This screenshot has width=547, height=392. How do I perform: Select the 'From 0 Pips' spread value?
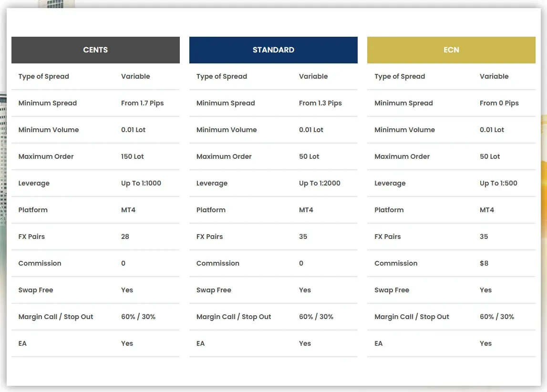(x=499, y=103)
